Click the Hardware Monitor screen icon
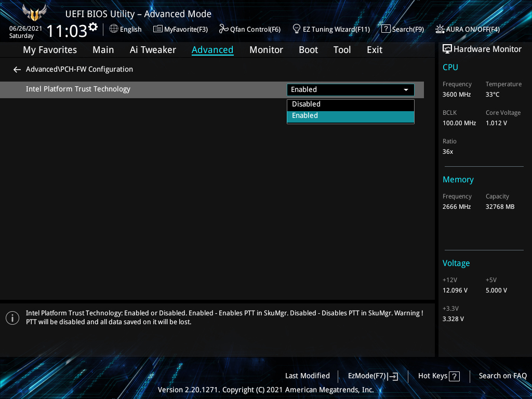Screen dimensions: 532x399 pos(447,49)
